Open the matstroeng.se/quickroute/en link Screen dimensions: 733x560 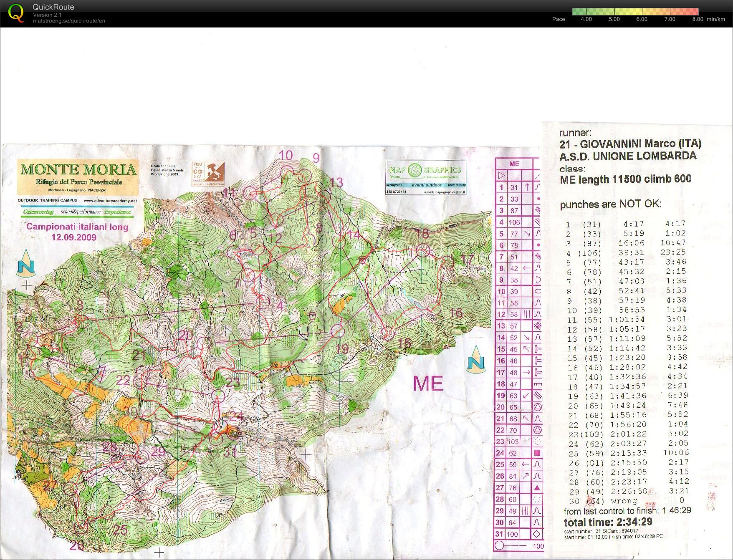point(69,21)
